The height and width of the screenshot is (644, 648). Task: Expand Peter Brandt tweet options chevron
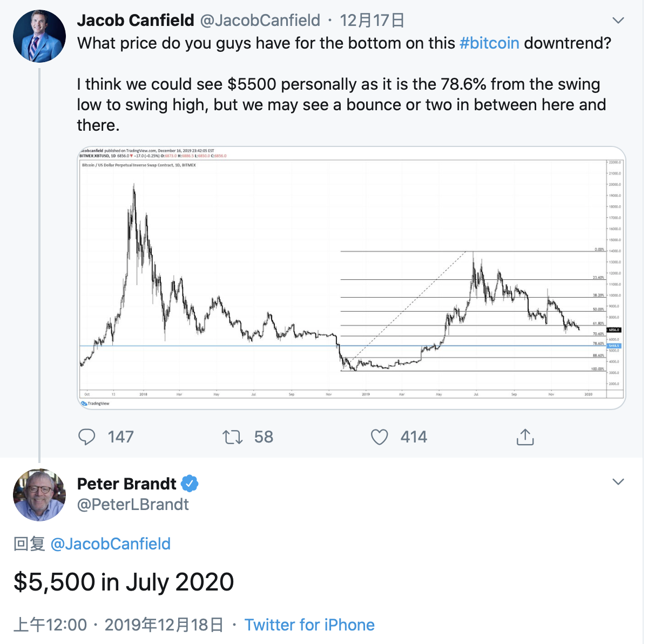pos(618,481)
